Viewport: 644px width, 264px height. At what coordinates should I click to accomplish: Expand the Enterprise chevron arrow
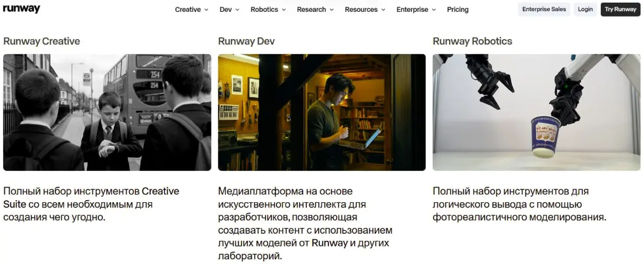[434, 10]
